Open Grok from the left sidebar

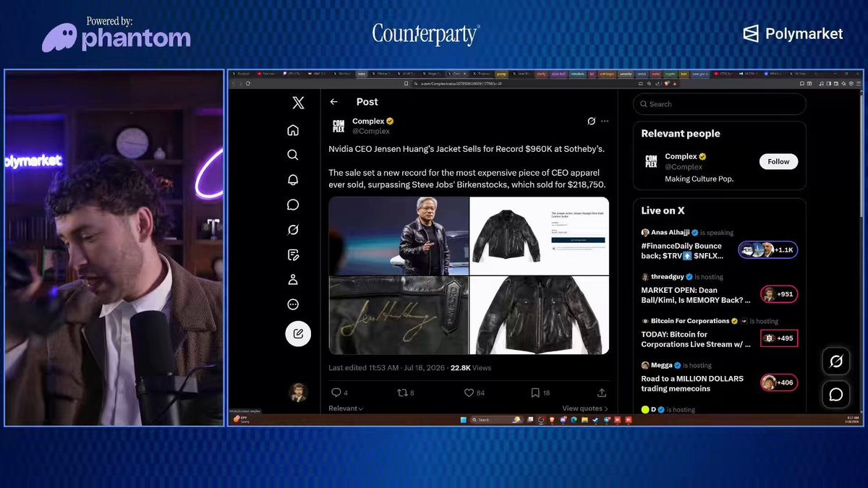[x=293, y=230]
